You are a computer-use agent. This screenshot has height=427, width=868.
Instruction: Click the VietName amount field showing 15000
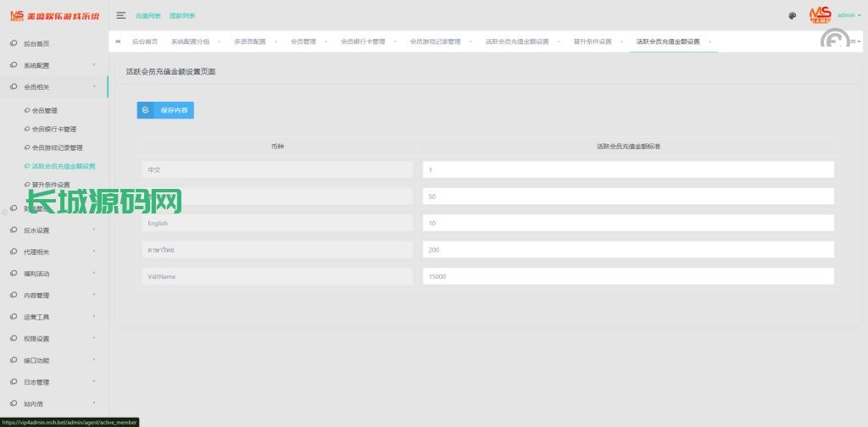point(627,276)
